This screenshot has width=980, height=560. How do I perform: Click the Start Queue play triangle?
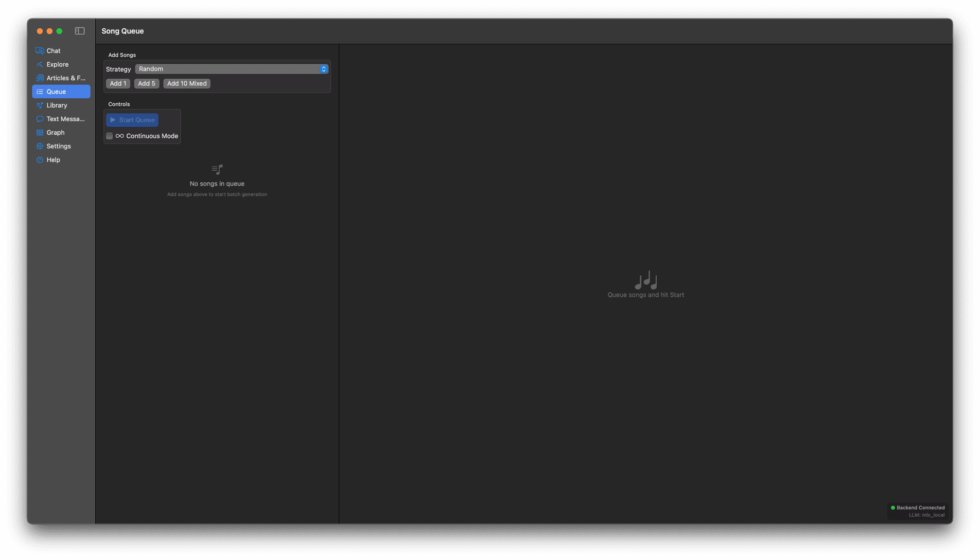[113, 120]
